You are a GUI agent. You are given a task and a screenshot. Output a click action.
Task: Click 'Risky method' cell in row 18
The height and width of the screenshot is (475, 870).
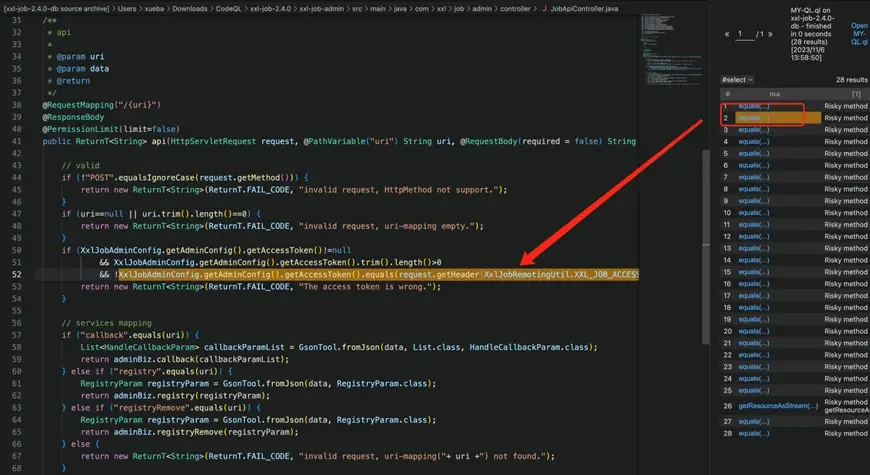(x=846, y=307)
